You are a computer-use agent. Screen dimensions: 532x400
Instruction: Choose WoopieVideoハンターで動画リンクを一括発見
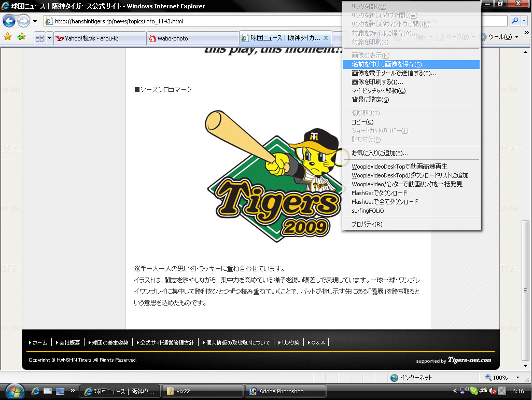pos(411,184)
